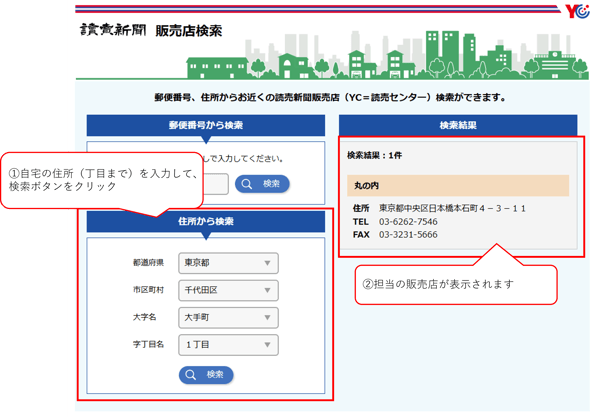This screenshot has width=598, height=417.
Task: Click the postal code input field
Action: (x=215, y=184)
